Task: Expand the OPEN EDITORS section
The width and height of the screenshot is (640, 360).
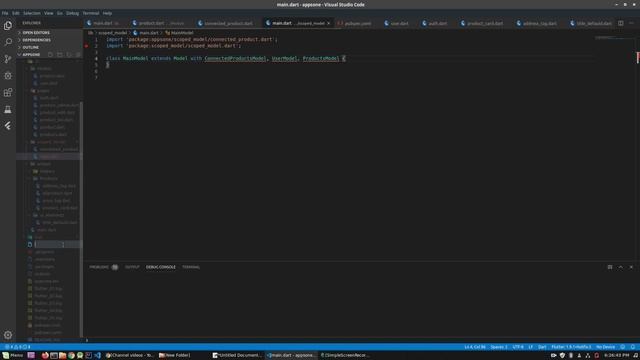Action: click(x=49, y=33)
